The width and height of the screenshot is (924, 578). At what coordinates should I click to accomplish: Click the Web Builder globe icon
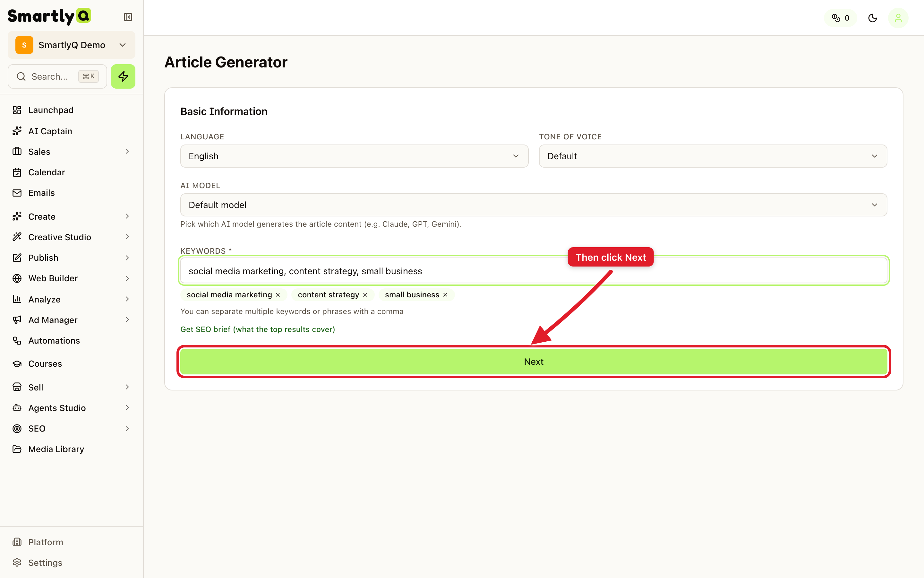tap(17, 278)
